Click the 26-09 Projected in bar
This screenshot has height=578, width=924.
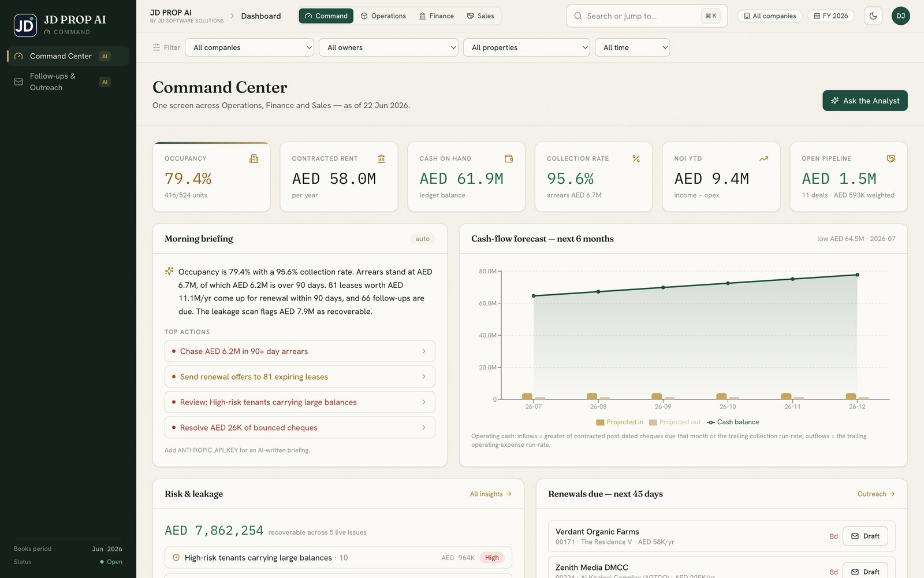(657, 397)
